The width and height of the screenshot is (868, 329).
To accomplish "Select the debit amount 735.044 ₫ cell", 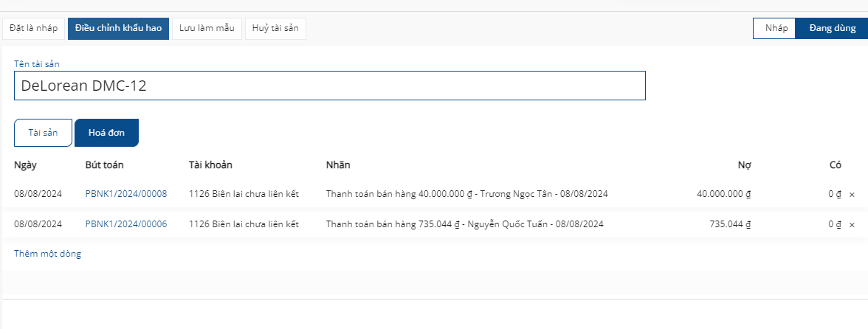I will (x=730, y=224).
